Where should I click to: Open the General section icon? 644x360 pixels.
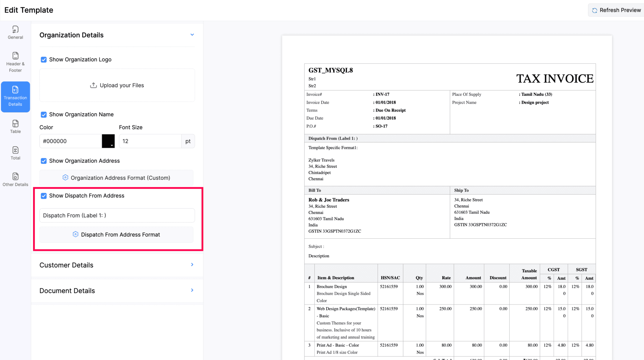coord(15,30)
